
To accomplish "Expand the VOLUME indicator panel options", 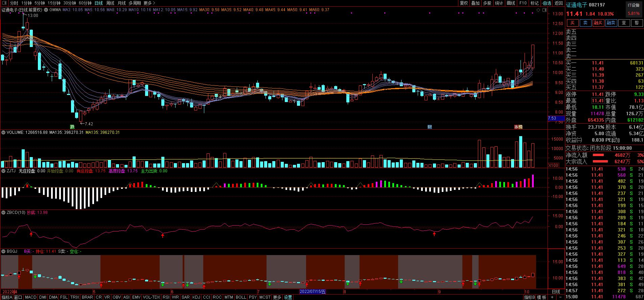I will pyautogui.click(x=3, y=132).
